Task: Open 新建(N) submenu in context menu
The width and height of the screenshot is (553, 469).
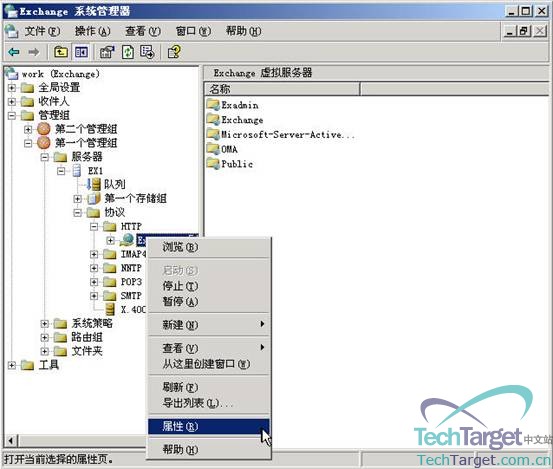Action: (209, 325)
